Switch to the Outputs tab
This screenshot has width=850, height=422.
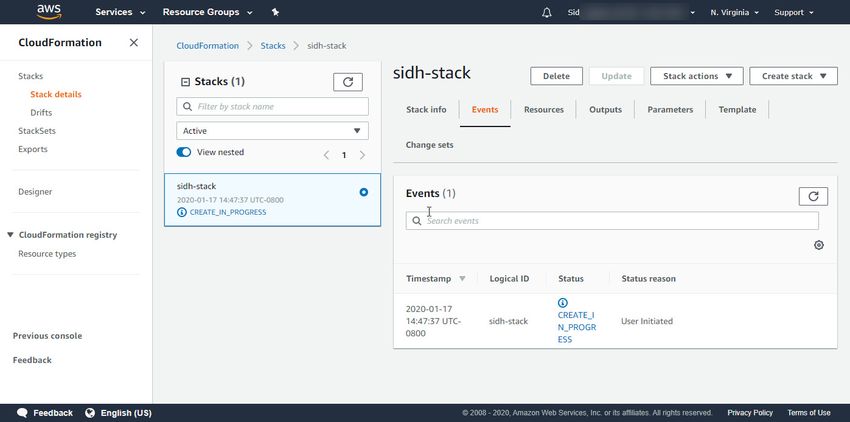click(x=606, y=110)
